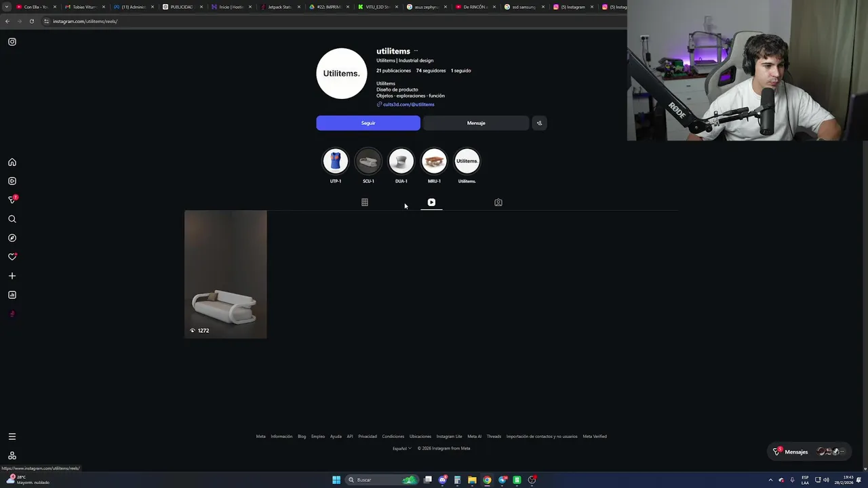Open the Meta footer link
Viewport: 868px width, 488px height.
pos(261,436)
